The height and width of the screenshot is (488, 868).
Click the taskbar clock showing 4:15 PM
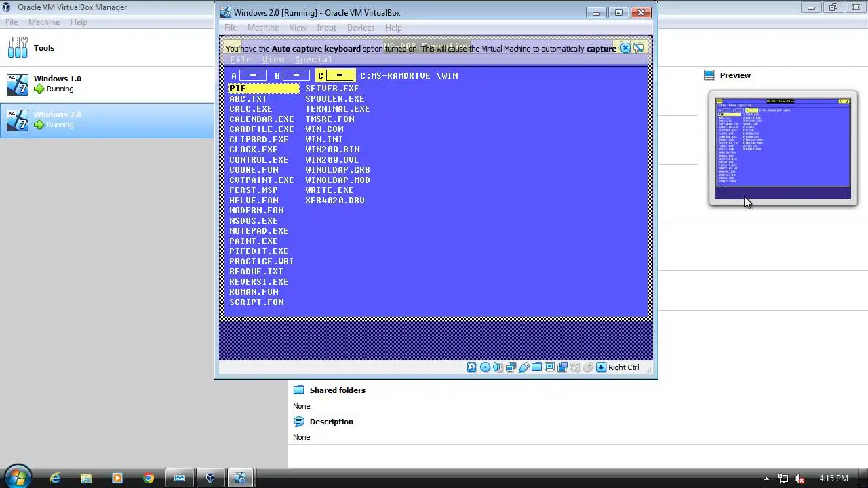(833, 479)
